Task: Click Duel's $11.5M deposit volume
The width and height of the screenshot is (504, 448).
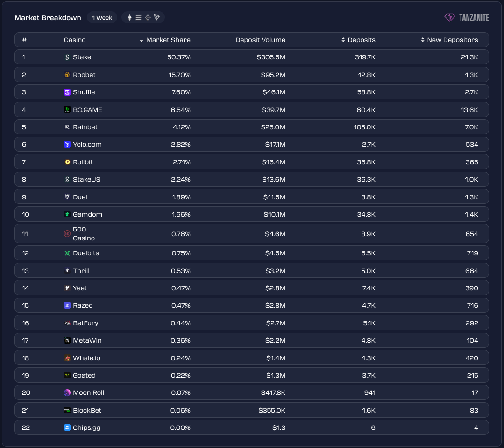Action: click(274, 197)
